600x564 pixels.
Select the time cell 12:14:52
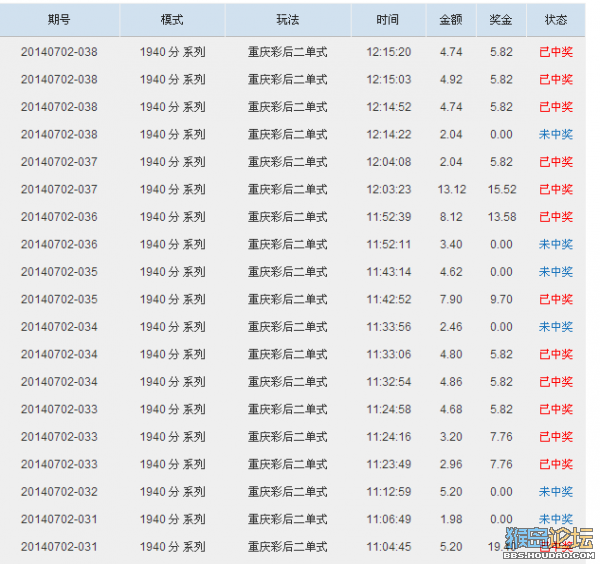389,107
